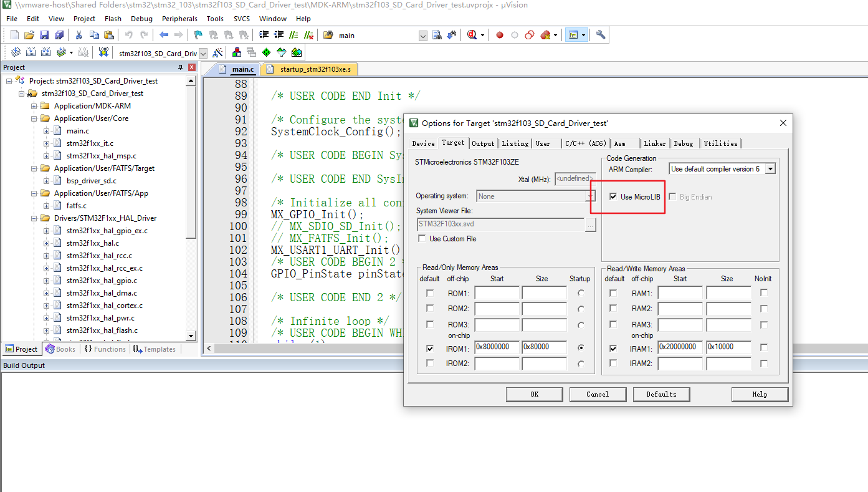Expand the Application/MDK-ARM folder
Image resolution: width=868 pixels, height=492 pixels.
pyautogui.click(x=34, y=106)
